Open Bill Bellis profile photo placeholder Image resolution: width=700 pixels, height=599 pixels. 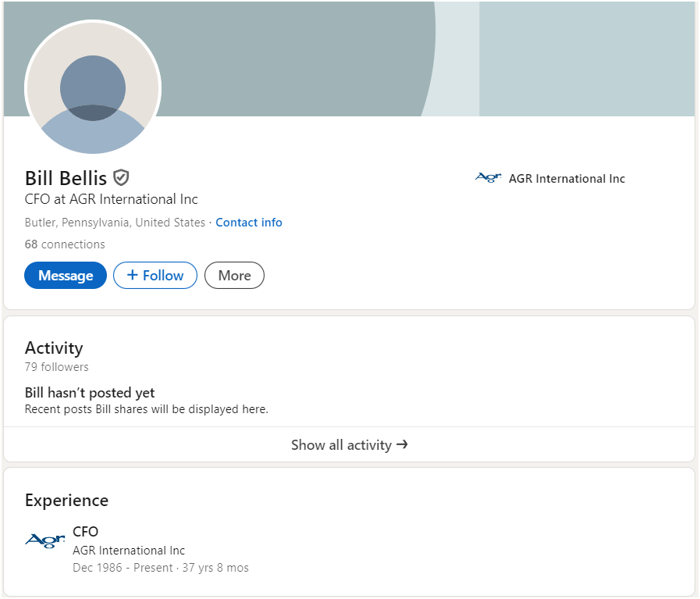pos(93,87)
